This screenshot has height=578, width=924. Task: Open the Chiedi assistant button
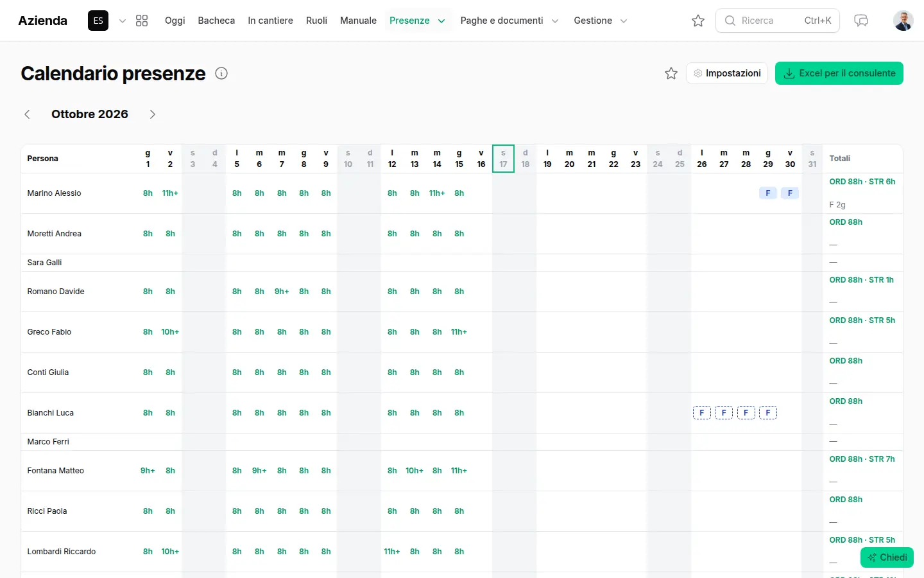click(887, 557)
